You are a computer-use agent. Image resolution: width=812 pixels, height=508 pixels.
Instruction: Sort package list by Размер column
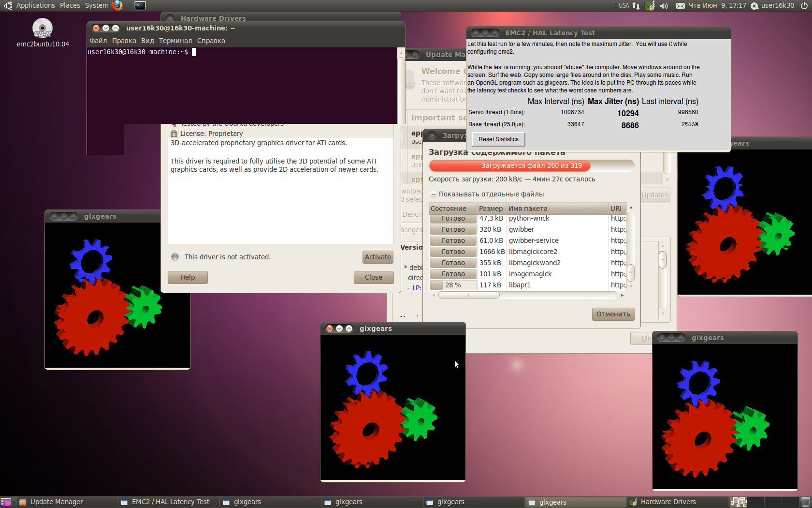[491, 209]
